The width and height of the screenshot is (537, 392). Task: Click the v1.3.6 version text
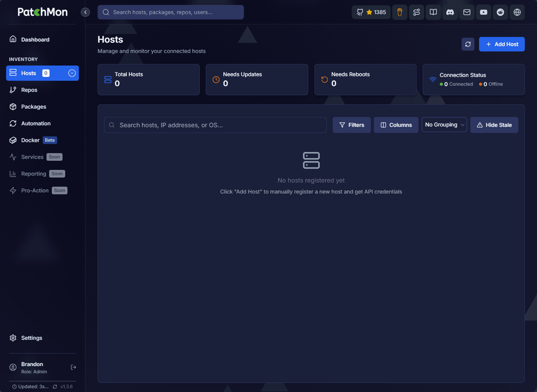tap(67, 387)
